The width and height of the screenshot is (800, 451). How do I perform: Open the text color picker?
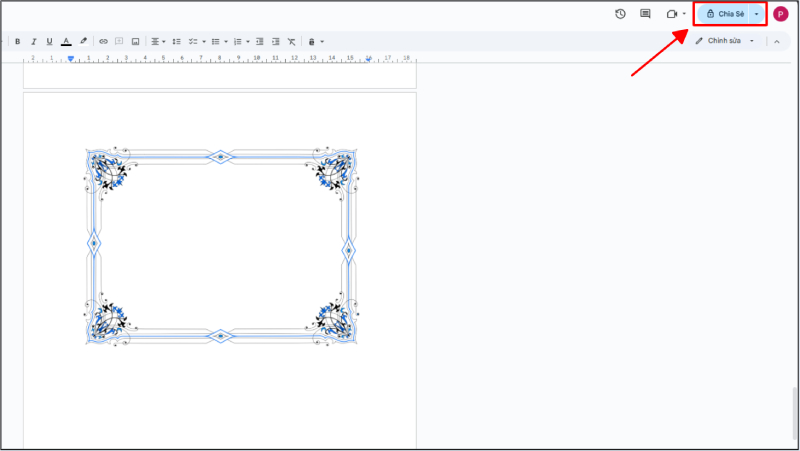[x=66, y=41]
